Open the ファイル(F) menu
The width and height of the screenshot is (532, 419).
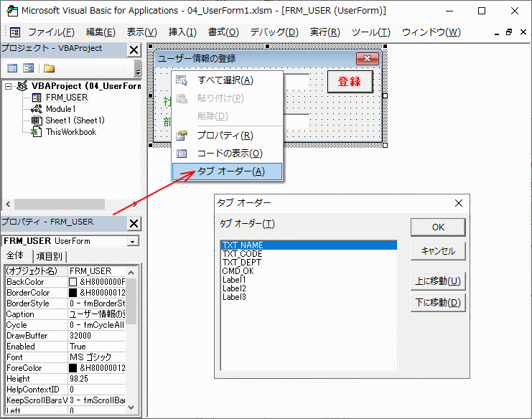point(51,32)
